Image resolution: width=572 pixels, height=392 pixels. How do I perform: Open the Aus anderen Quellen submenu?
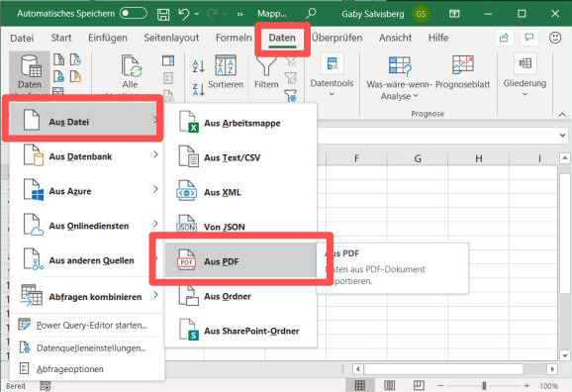tap(87, 260)
